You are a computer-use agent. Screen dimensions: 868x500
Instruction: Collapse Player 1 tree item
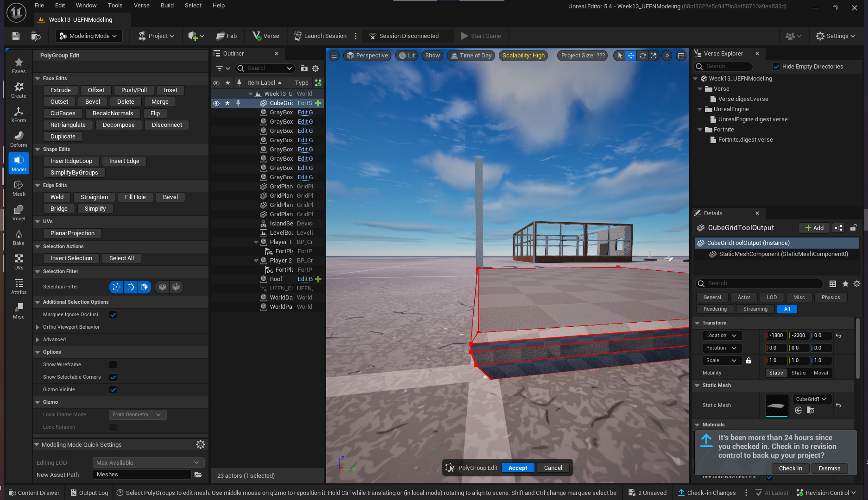point(256,242)
